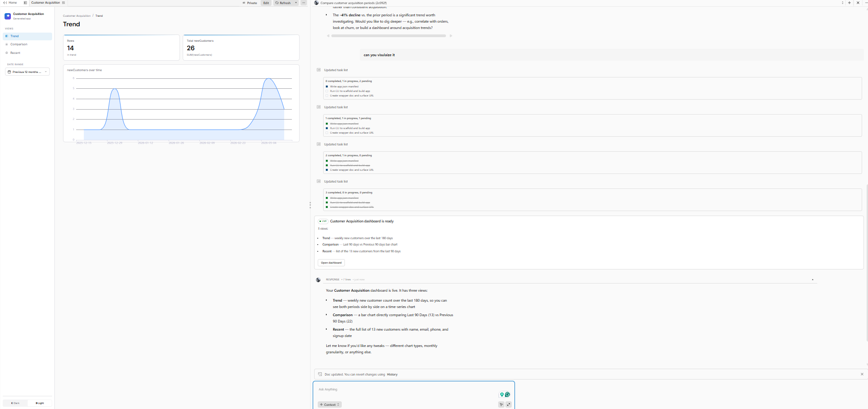Click the horizontal scrollbar under response text
This screenshot has width=868, height=409.
pyautogui.click(x=388, y=36)
